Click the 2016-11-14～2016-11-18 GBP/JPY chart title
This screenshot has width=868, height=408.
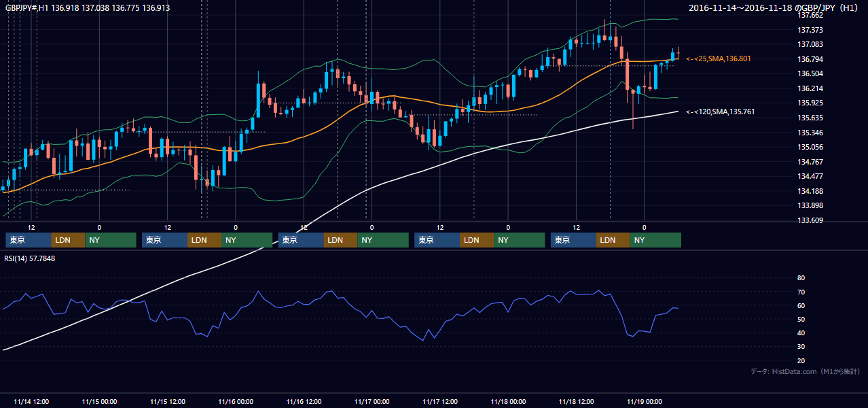tap(774, 8)
